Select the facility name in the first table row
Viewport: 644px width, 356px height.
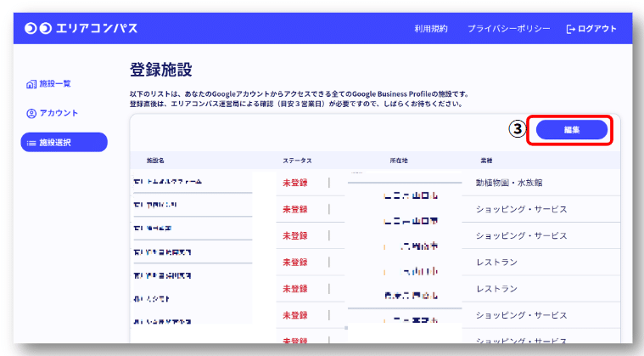coord(168,182)
